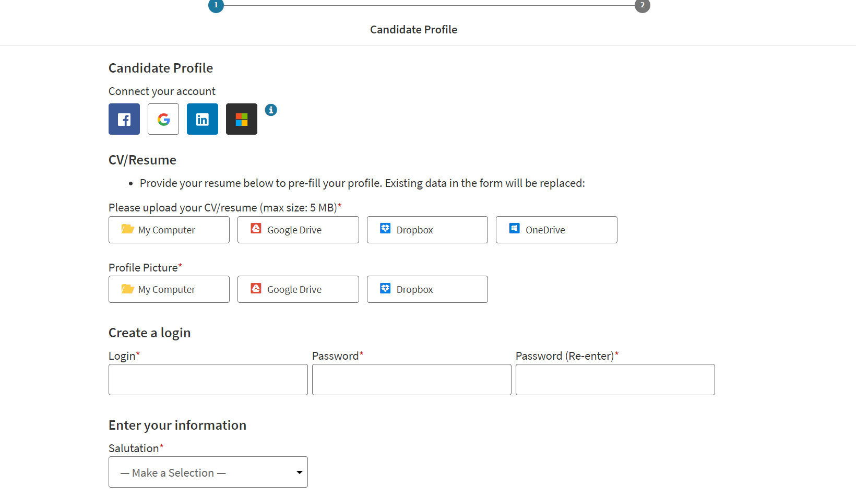
Task: Open the Salutation dropdown
Action: (208, 472)
